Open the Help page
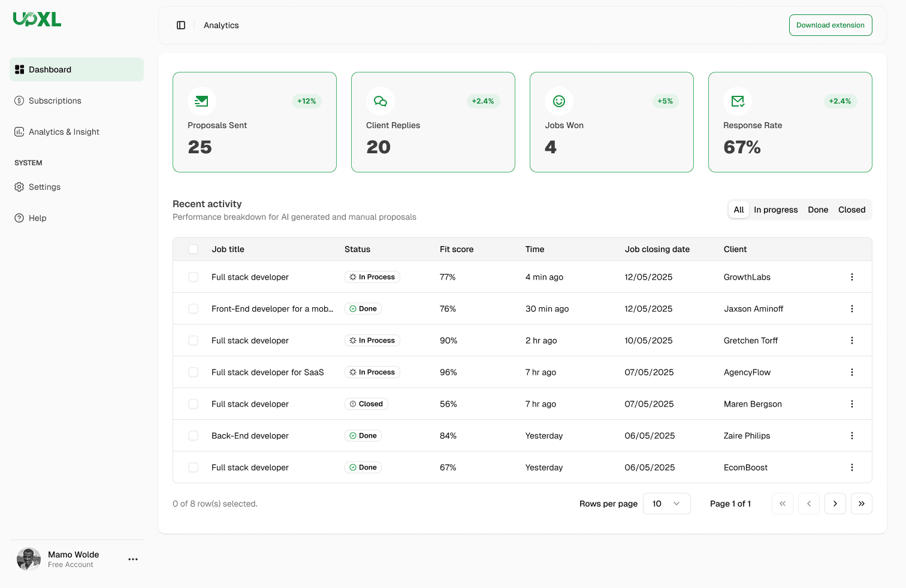Image resolution: width=906 pixels, height=588 pixels. 77,218
